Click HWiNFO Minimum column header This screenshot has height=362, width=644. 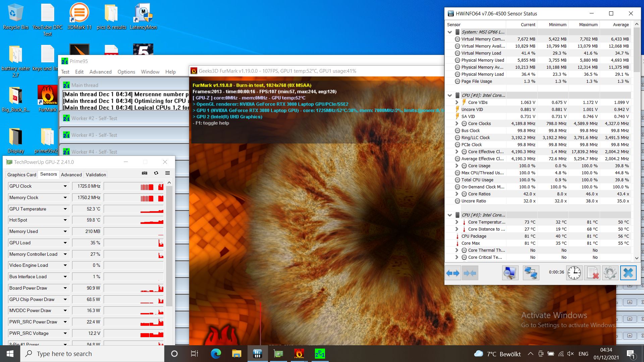pos(553,24)
